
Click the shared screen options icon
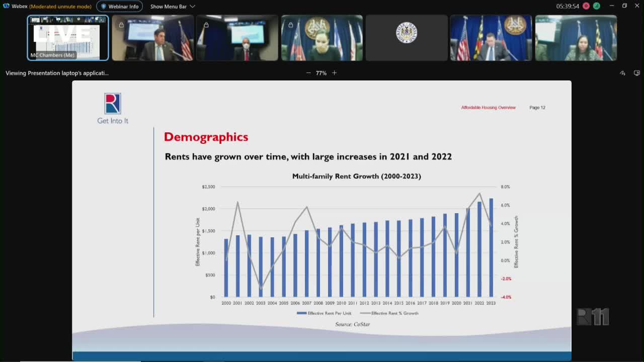636,73
